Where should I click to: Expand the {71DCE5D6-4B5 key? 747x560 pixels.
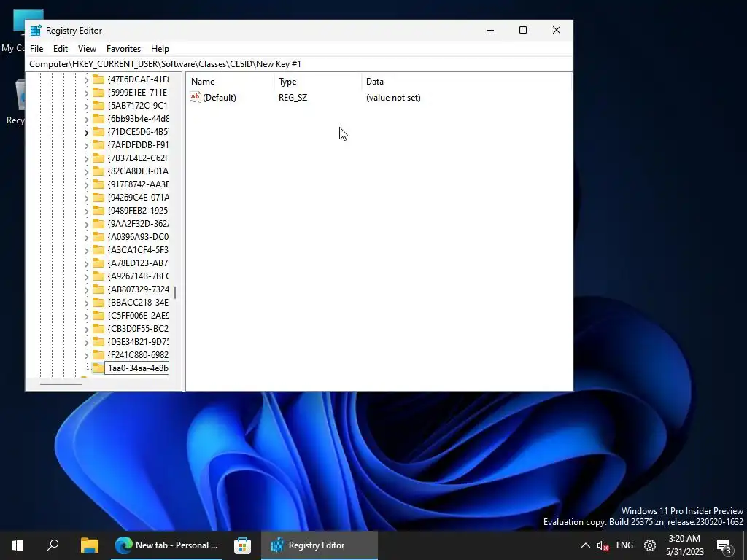pyautogui.click(x=86, y=132)
